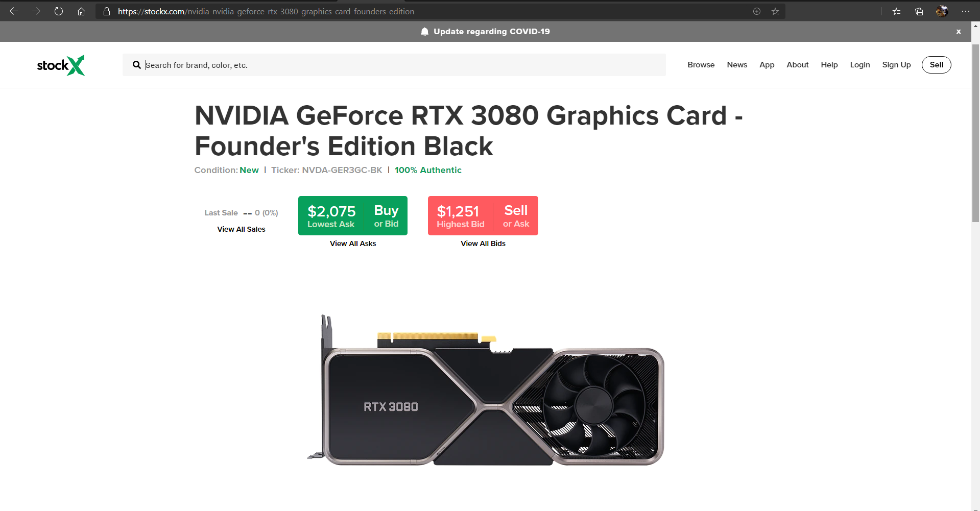The height and width of the screenshot is (511, 980).
Task: Dismiss the COVID-19 update banner
Action: point(959,32)
